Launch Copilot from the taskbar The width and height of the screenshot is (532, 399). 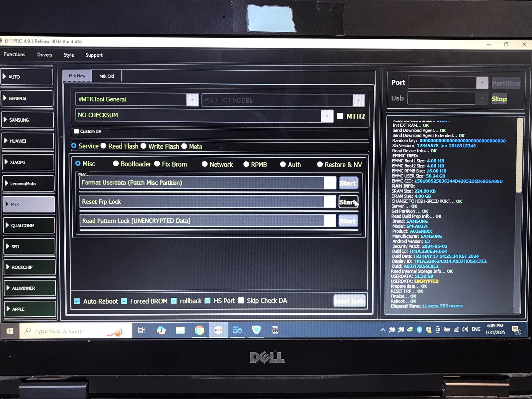[x=161, y=330]
